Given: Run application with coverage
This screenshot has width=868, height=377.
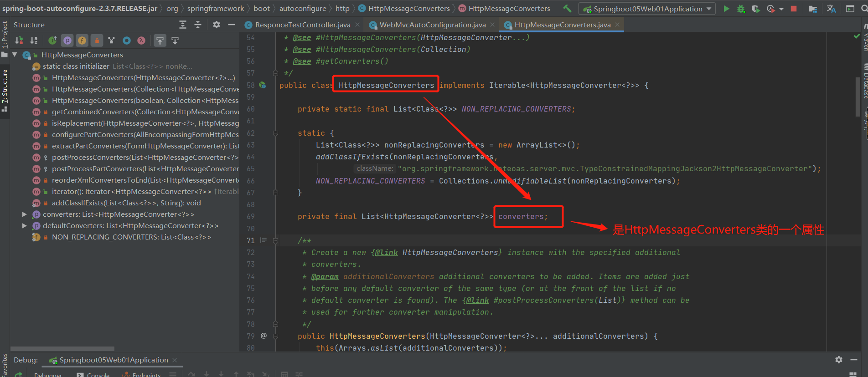Looking at the screenshot, I should click(x=756, y=9).
